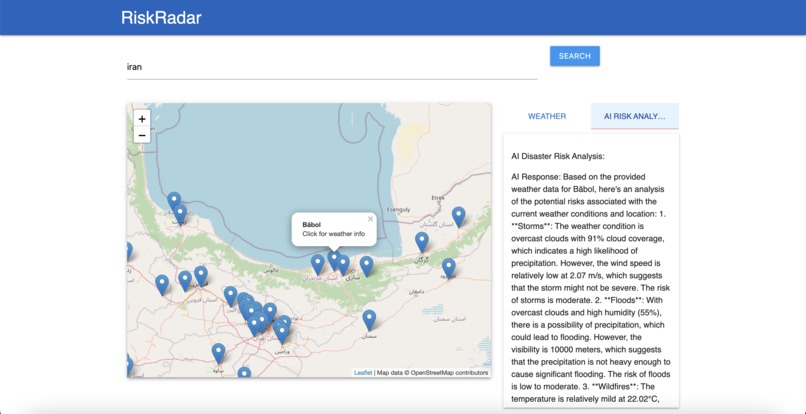
Task: Open the Leaflet attribution link
Action: click(x=363, y=373)
